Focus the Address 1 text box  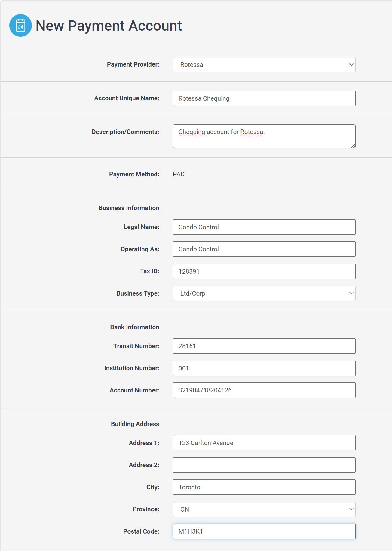[264, 443]
